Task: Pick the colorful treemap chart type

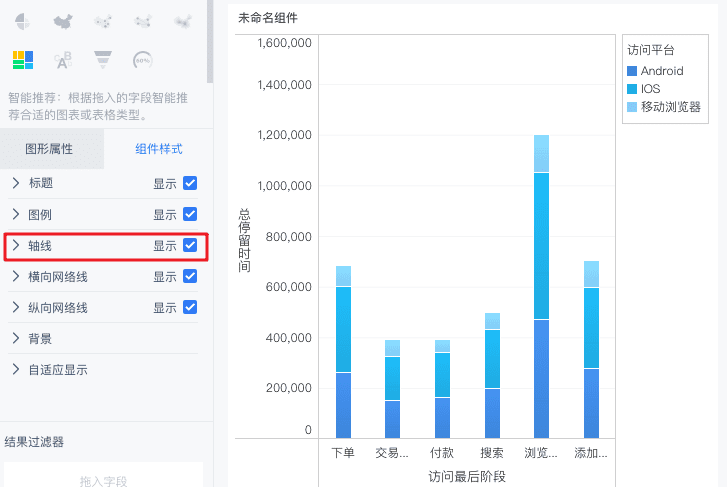Action: click(23, 60)
